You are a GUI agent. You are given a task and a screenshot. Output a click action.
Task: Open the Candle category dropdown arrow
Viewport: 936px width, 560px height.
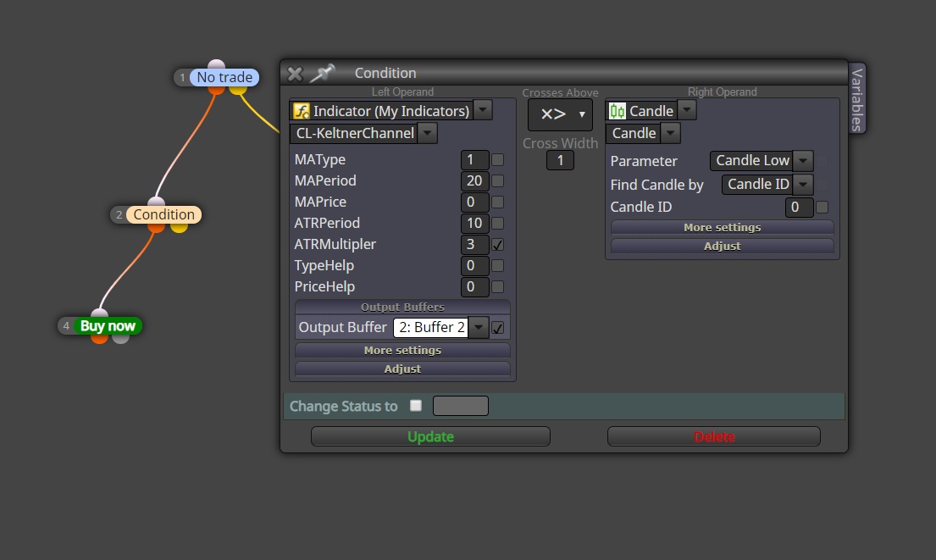pos(686,110)
